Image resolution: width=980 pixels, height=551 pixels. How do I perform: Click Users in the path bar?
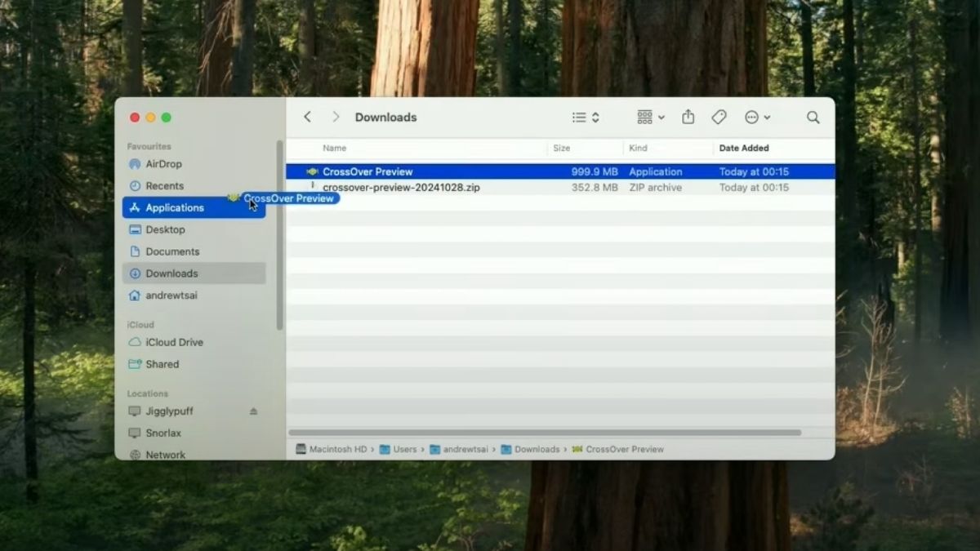tap(399, 450)
